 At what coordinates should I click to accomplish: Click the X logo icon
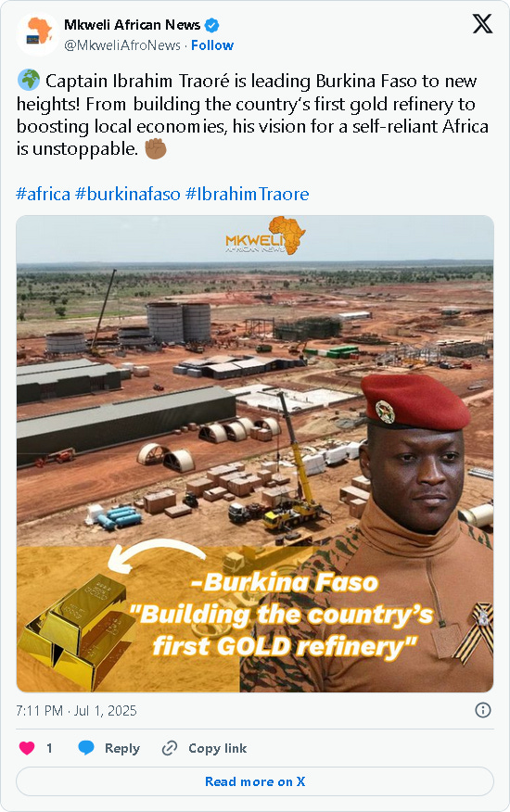[482, 24]
